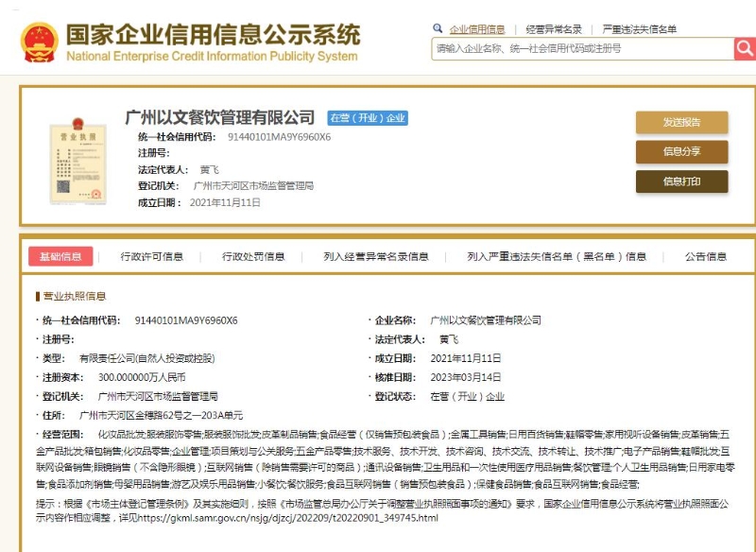Switch to the 基础信息 tab
756x552 pixels.
[x=60, y=256]
